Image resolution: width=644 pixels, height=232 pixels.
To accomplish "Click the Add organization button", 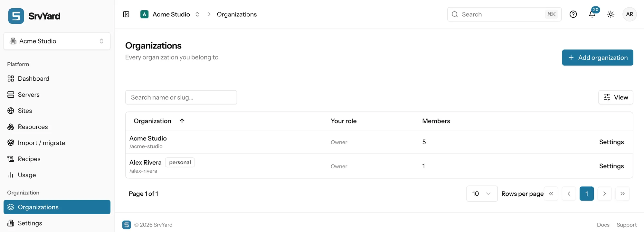I will pyautogui.click(x=598, y=58).
